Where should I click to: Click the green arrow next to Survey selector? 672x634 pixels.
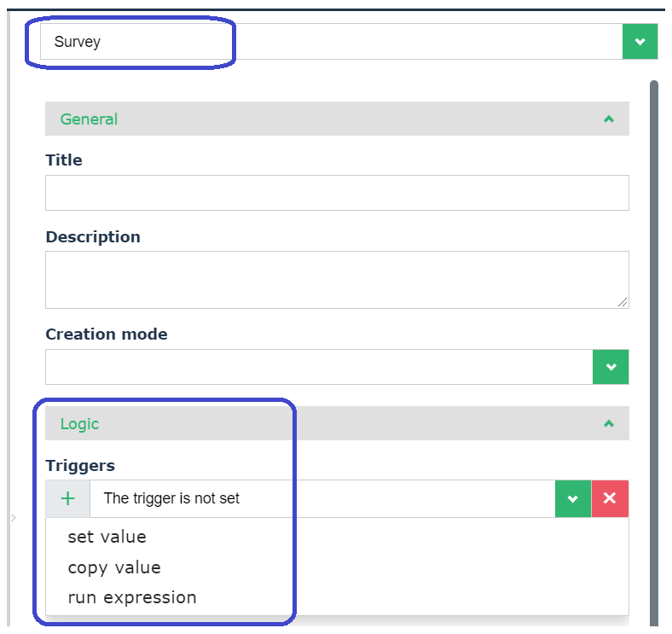(640, 41)
